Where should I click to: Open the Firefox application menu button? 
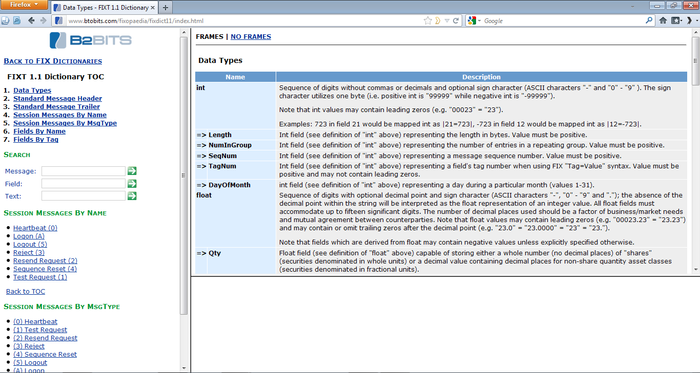[x=24, y=5]
